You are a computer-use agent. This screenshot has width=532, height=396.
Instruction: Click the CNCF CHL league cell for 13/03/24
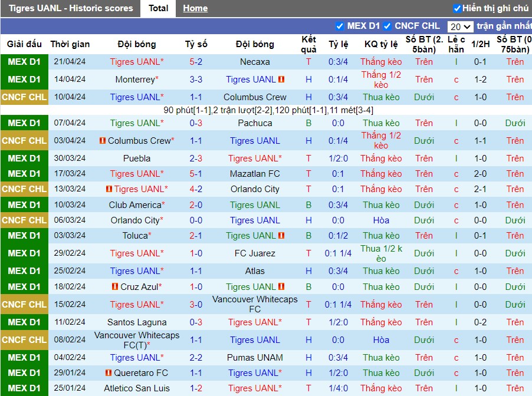click(24, 189)
